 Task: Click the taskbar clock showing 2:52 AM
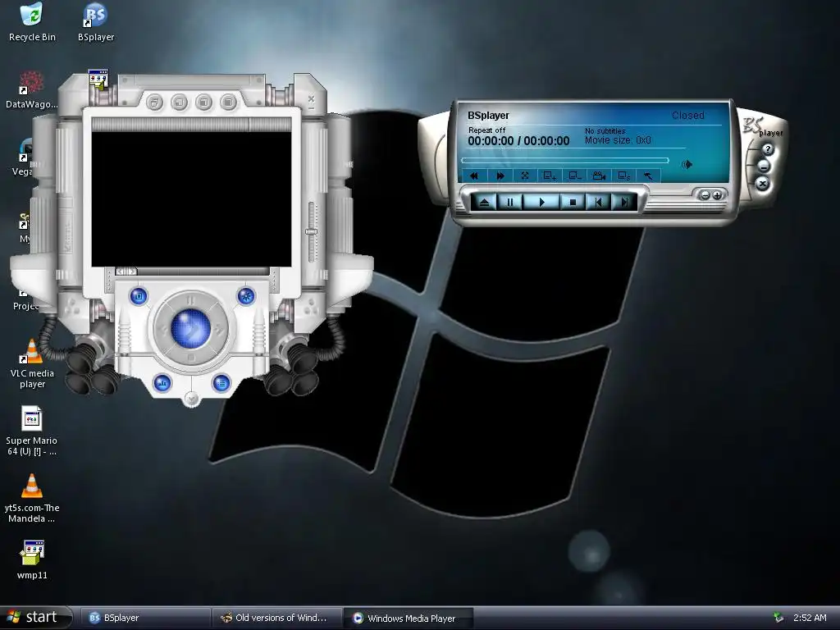tap(810, 618)
